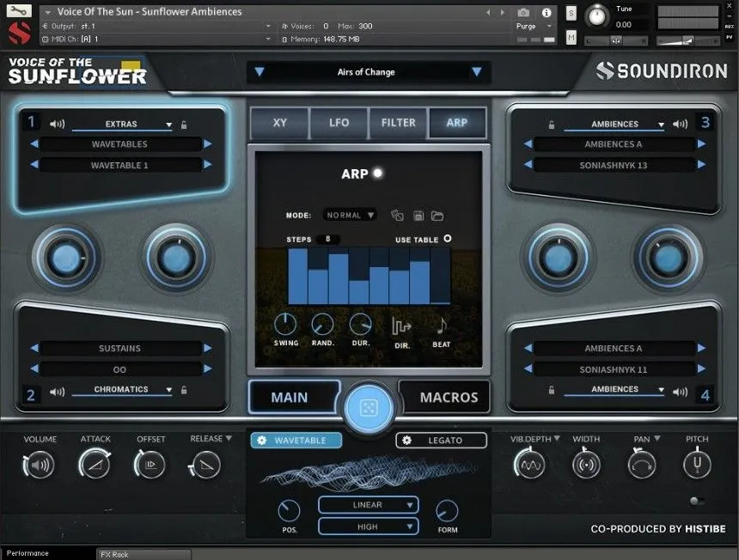Click the MAIN page button
The height and width of the screenshot is (560, 739).
[x=293, y=397]
